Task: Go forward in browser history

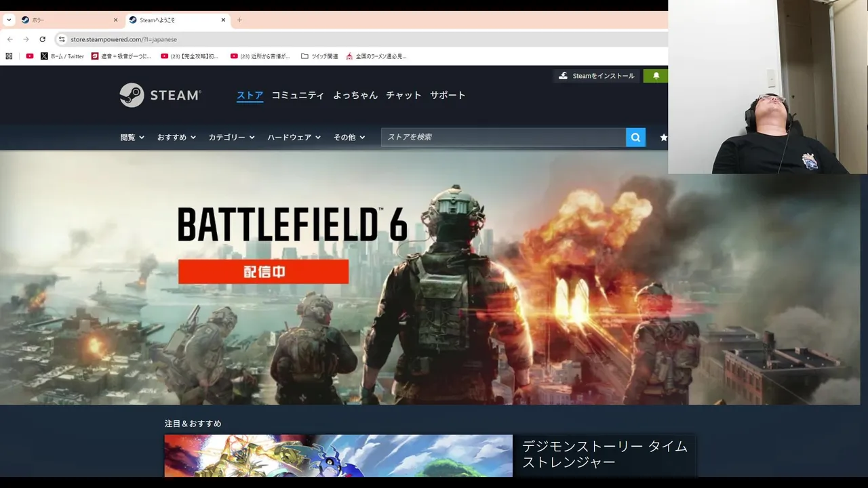Action: pyautogui.click(x=26, y=39)
